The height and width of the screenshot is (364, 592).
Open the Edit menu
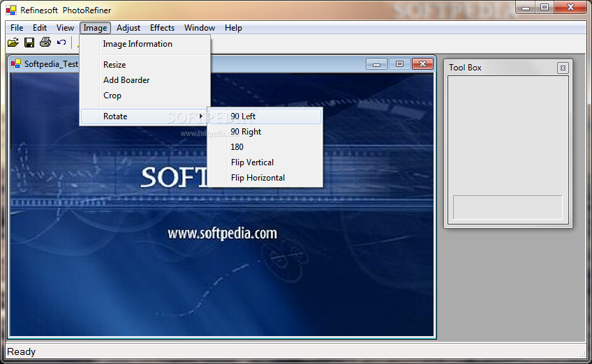40,28
